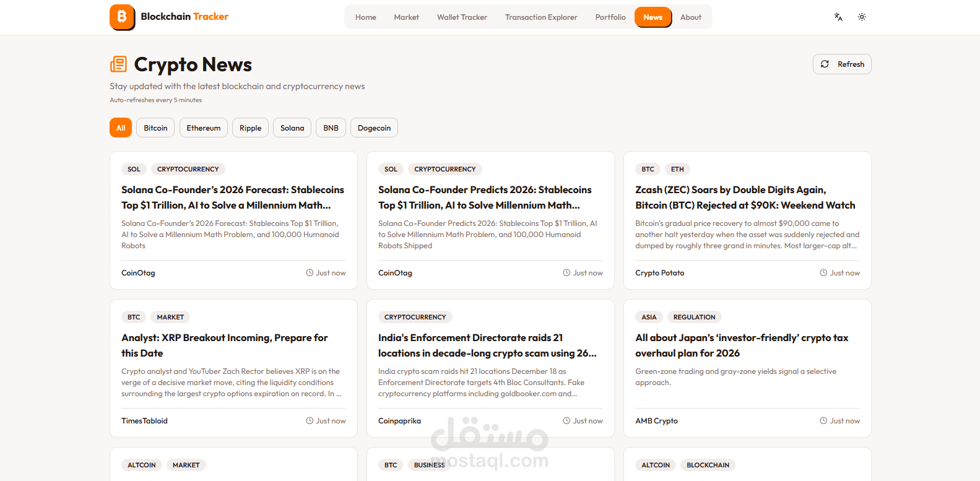Click the ETH tag on Zcash article
The image size is (980, 481).
pos(677,169)
